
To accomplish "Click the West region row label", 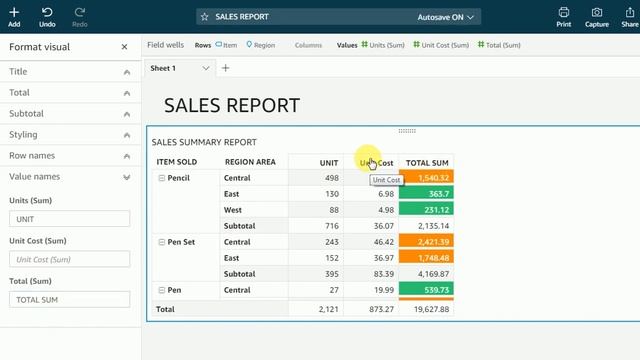I will (x=233, y=210).
